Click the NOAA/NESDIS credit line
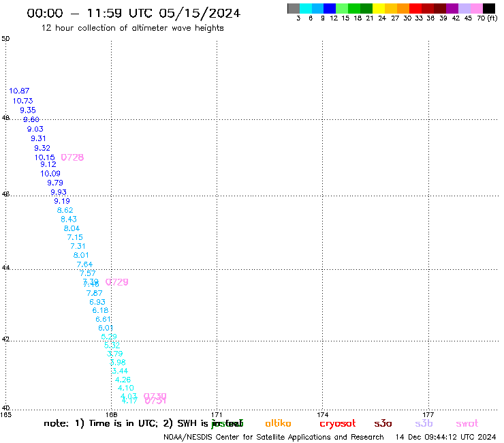 coord(274,438)
